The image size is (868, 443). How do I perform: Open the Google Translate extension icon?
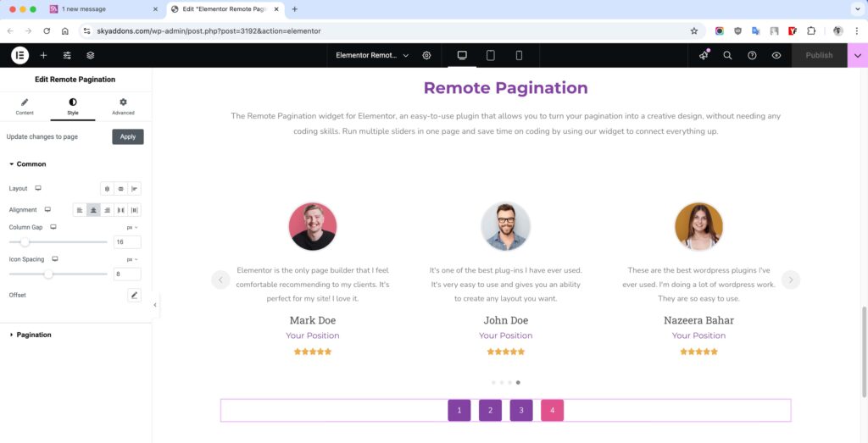[x=755, y=31]
